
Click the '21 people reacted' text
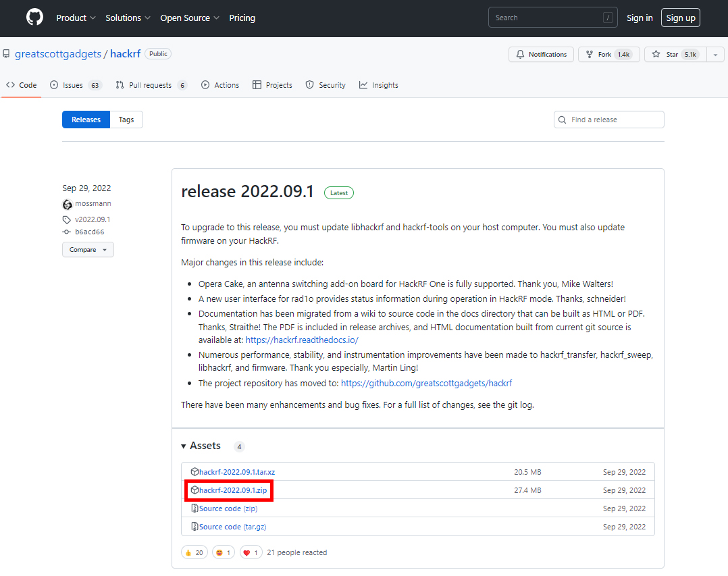296,552
